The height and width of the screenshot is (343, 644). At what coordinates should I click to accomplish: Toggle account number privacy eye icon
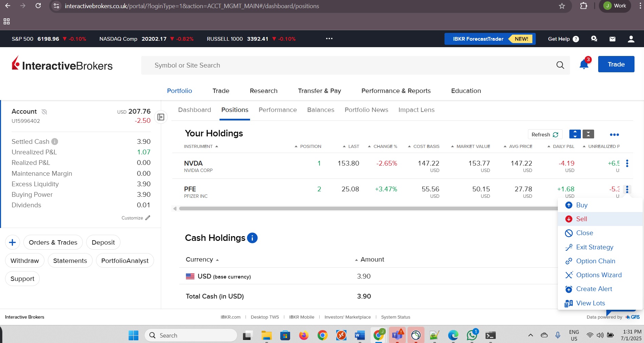click(44, 112)
